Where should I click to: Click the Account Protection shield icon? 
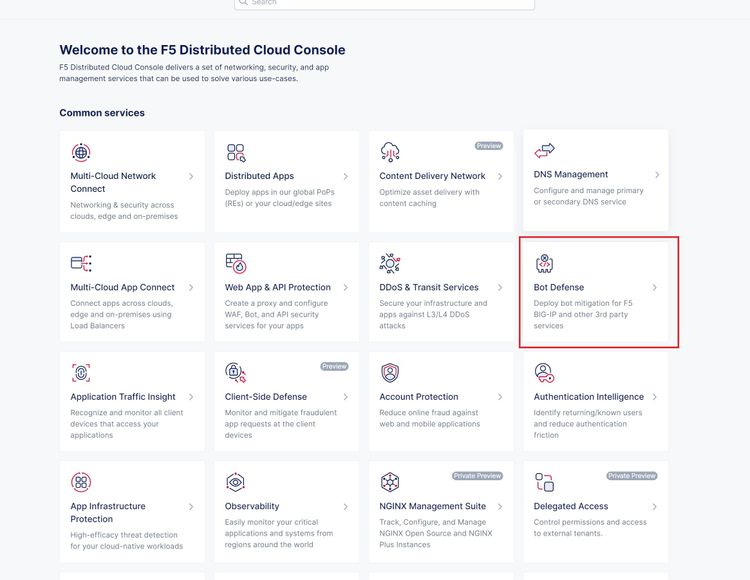[390, 373]
